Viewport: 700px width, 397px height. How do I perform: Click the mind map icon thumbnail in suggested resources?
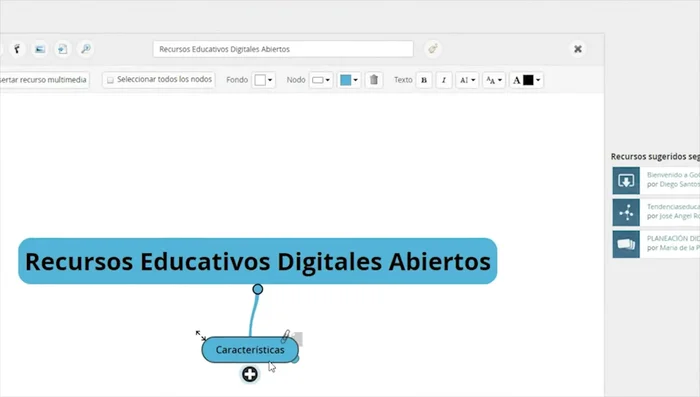[x=626, y=212]
